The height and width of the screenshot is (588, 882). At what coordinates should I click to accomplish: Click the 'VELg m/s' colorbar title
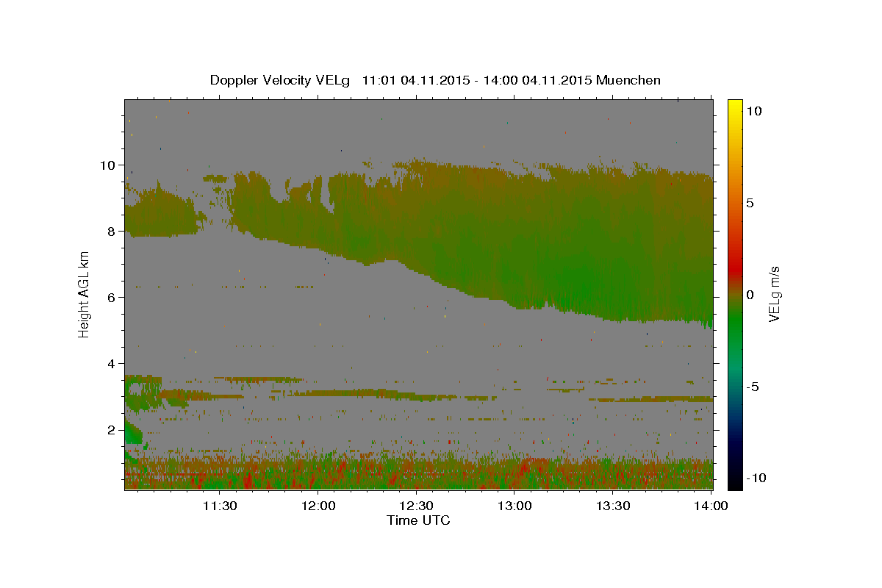(x=775, y=294)
